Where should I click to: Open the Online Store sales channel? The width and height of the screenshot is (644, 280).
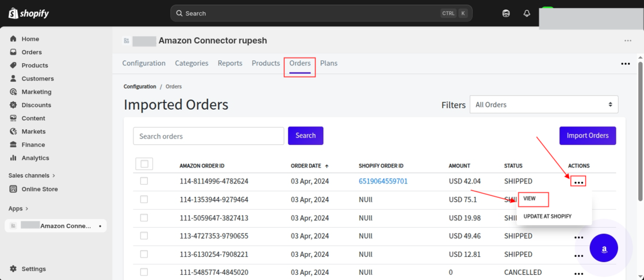click(x=39, y=189)
